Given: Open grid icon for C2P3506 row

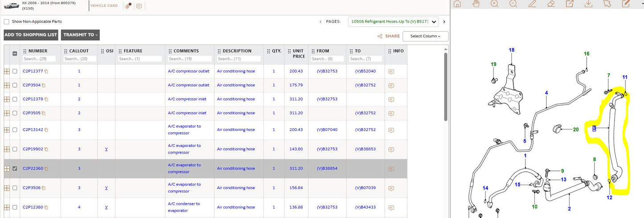Looking at the screenshot, I should click(x=7, y=188).
